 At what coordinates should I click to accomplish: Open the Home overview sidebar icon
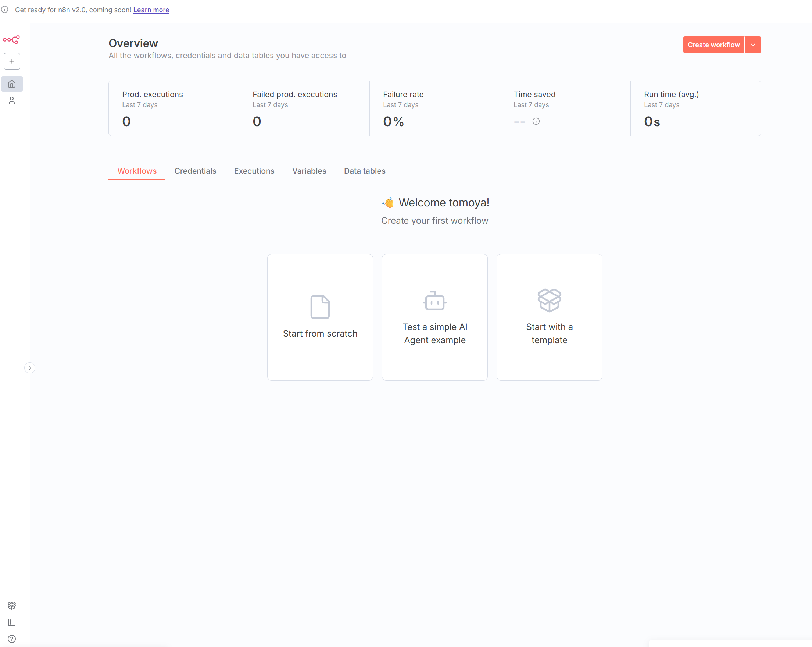pos(12,83)
